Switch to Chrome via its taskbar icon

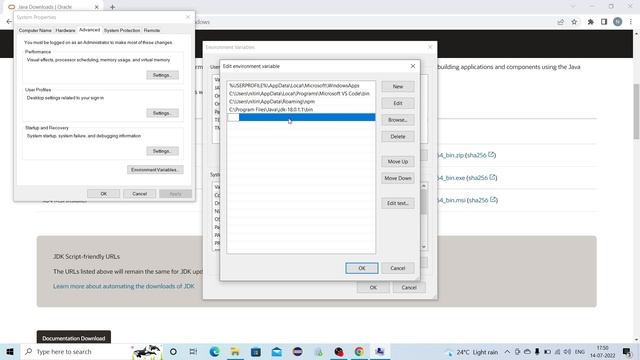(359, 351)
